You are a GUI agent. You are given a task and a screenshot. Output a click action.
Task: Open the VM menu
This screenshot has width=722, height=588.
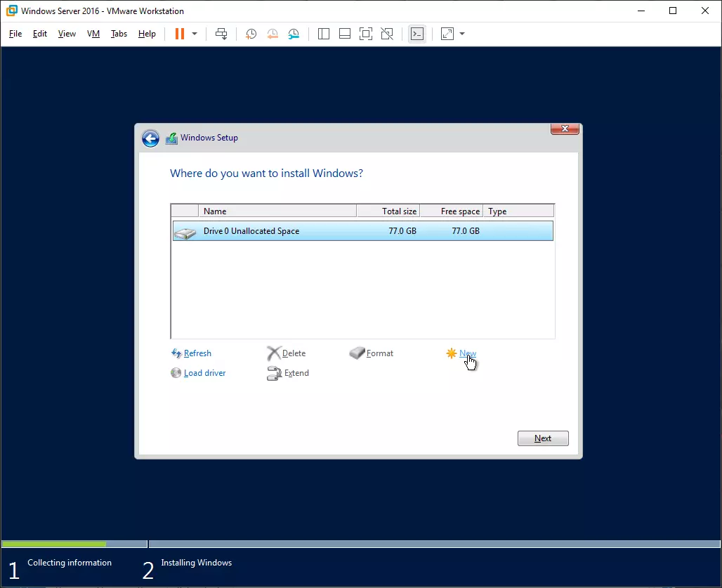[x=93, y=34]
